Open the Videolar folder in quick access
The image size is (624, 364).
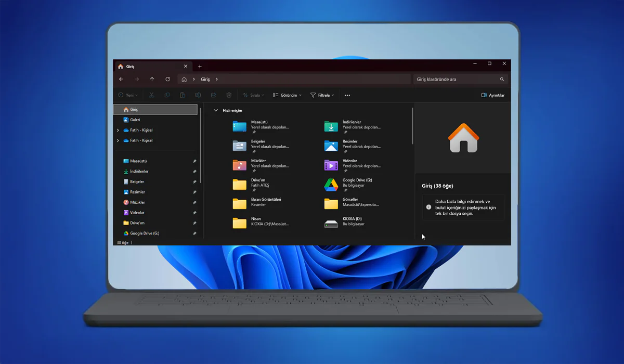click(352, 165)
